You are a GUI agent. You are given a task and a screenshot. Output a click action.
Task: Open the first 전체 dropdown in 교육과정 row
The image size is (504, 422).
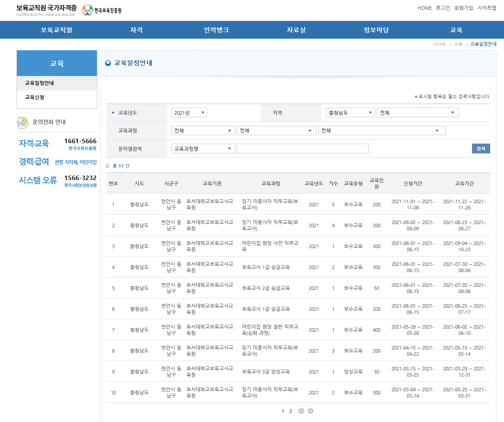click(x=203, y=131)
